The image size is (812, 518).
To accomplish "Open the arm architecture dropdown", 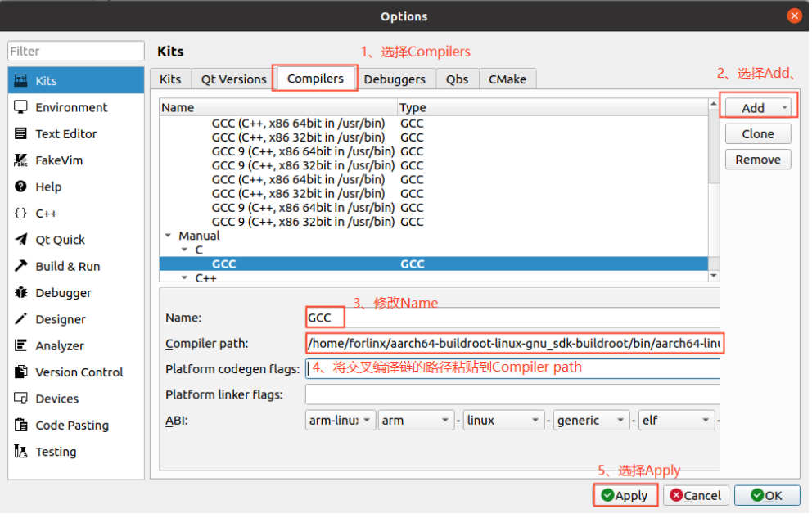I will pyautogui.click(x=416, y=420).
